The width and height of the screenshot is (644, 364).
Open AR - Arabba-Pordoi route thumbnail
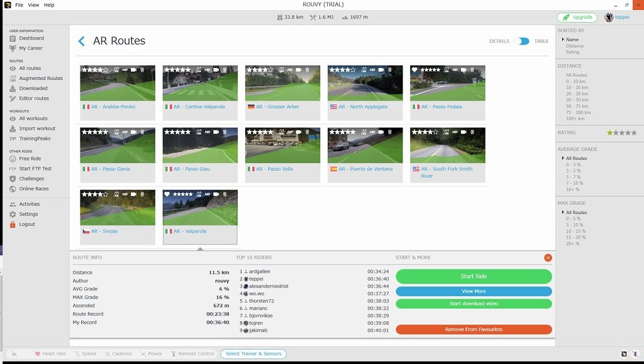click(x=118, y=83)
